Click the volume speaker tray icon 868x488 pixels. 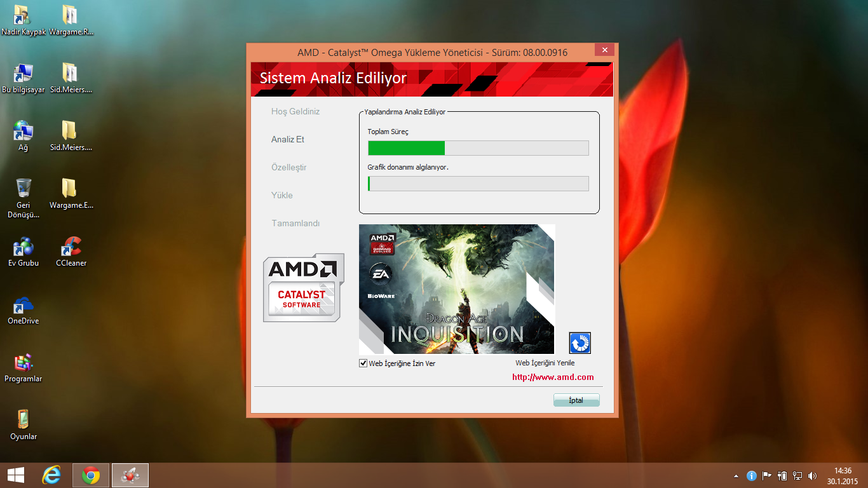click(x=813, y=475)
